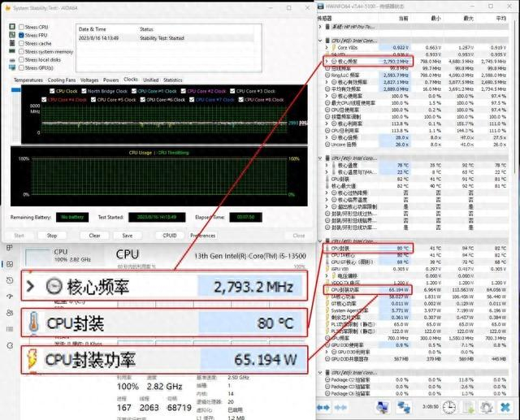Enable Stress cache checkbox

(21, 43)
